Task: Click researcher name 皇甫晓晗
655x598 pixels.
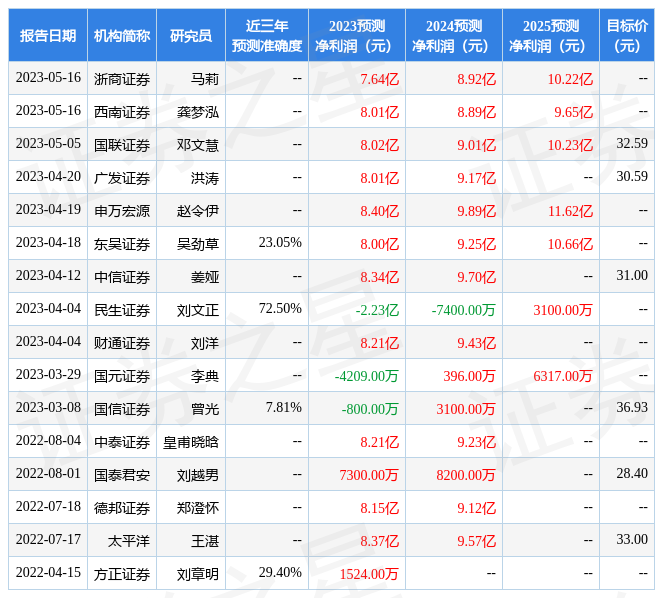Action: pos(191,442)
